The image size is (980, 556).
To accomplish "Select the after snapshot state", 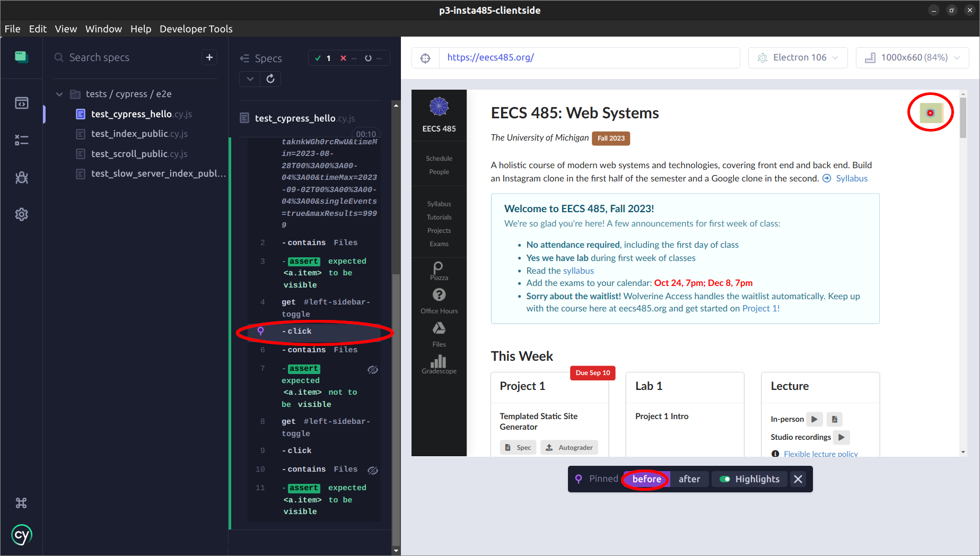I will (x=689, y=479).
